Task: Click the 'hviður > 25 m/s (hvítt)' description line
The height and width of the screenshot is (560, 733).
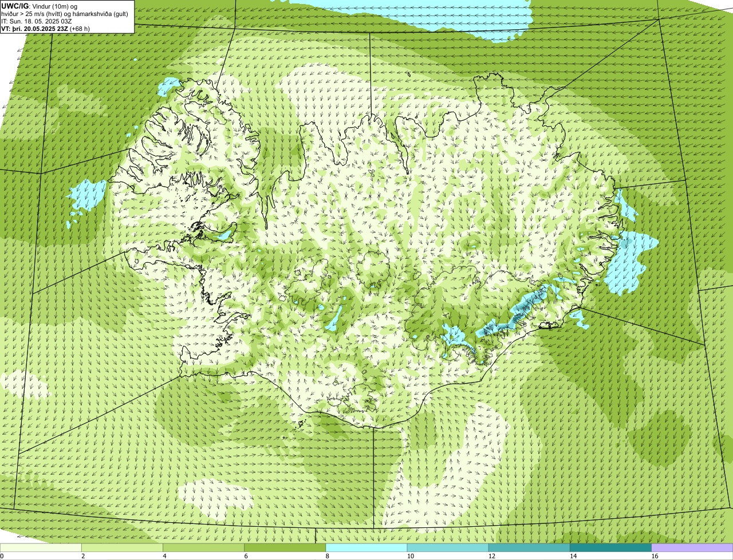Action: click(65, 13)
